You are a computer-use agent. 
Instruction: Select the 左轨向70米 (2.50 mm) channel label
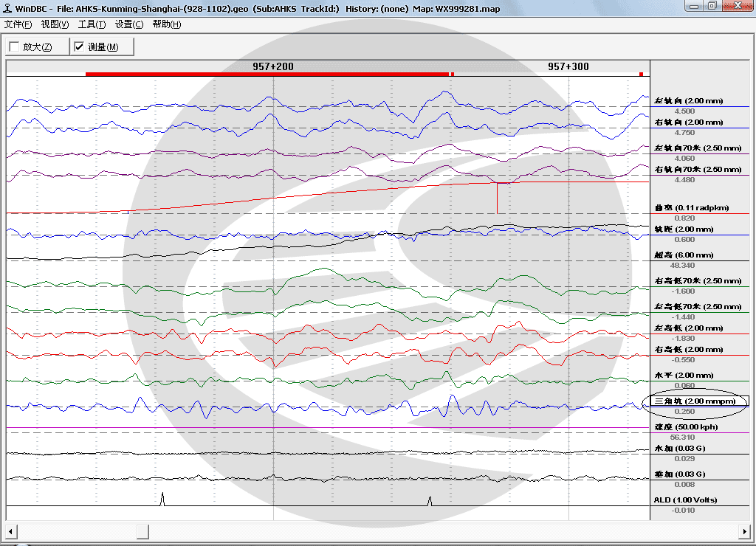(x=698, y=148)
